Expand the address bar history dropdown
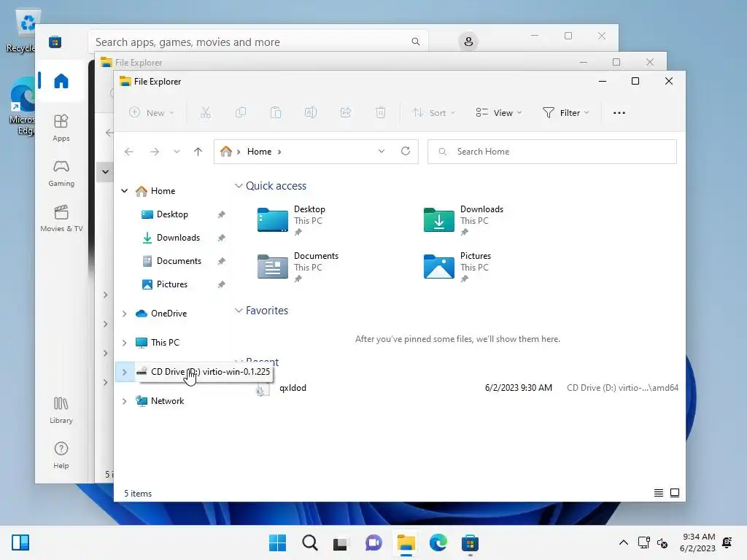The width and height of the screenshot is (747, 560). click(381, 151)
